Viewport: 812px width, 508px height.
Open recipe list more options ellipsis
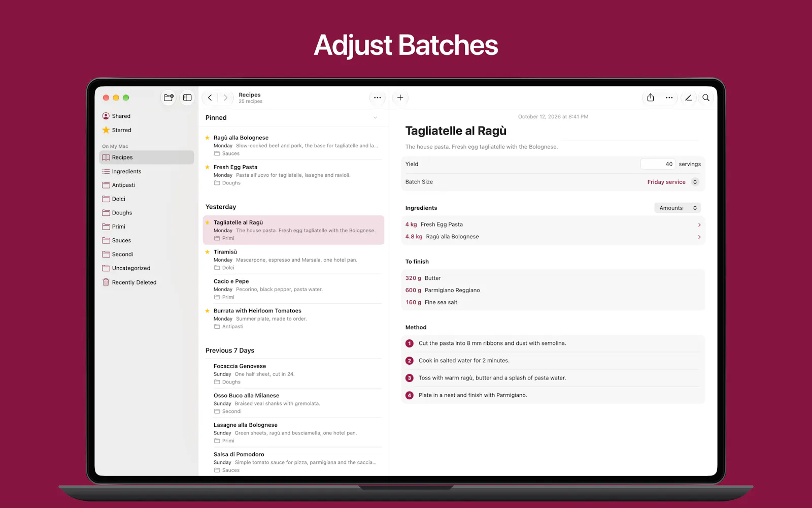[x=377, y=98]
